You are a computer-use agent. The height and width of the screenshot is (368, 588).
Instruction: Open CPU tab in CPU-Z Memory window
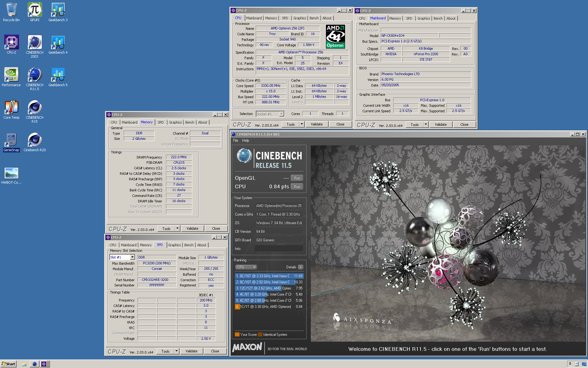pyautogui.click(x=114, y=122)
